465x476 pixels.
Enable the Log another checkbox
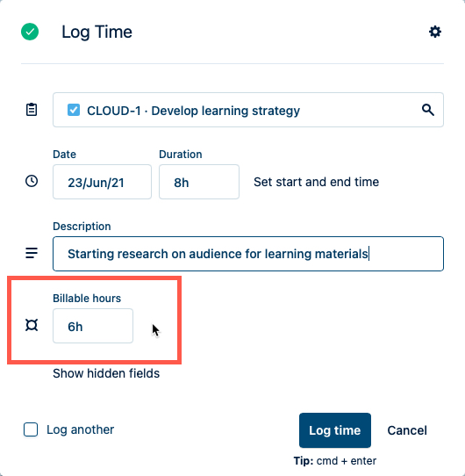[31, 429]
